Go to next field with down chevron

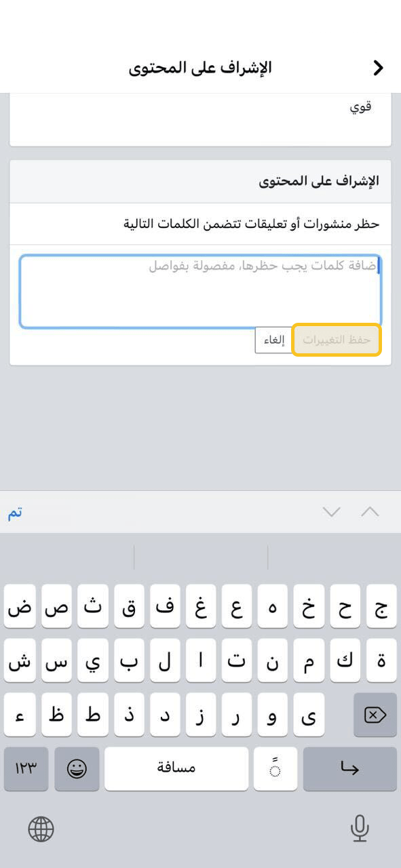point(331,512)
